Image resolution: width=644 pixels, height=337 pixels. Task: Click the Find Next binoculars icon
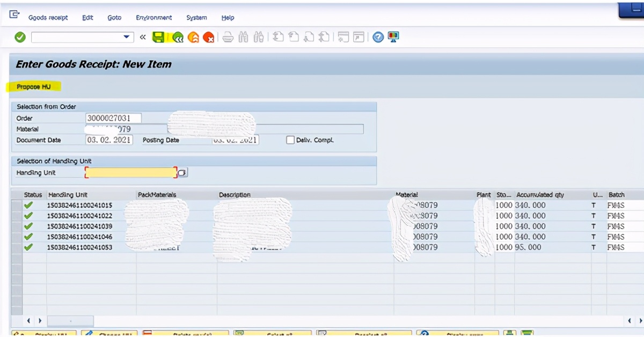click(x=259, y=37)
